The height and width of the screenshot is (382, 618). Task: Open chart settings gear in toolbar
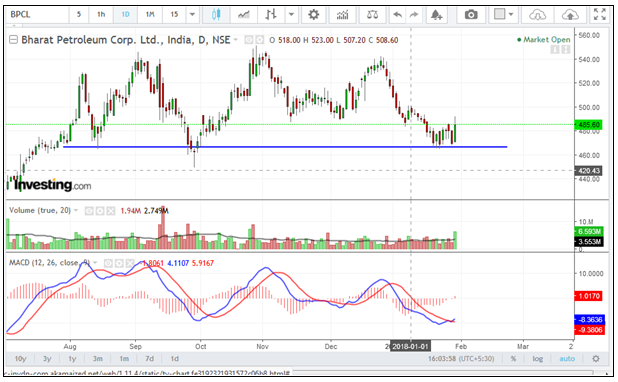point(313,15)
